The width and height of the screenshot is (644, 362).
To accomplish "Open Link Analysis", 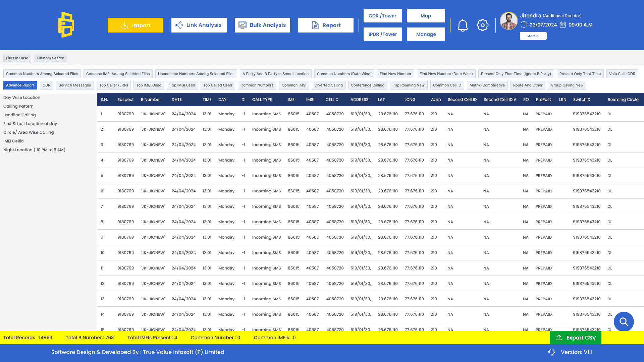I will pyautogui.click(x=199, y=25).
